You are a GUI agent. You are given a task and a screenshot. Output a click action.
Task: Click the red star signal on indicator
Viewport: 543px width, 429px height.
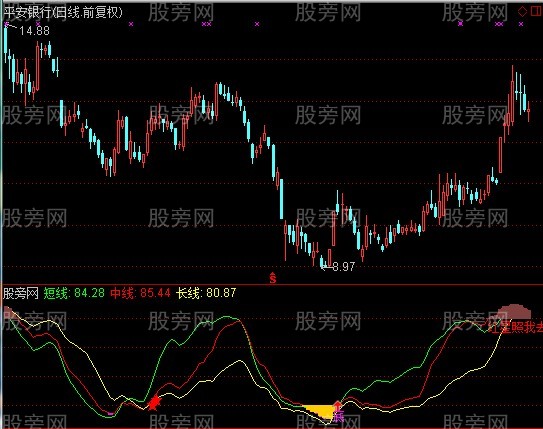[x=154, y=402]
